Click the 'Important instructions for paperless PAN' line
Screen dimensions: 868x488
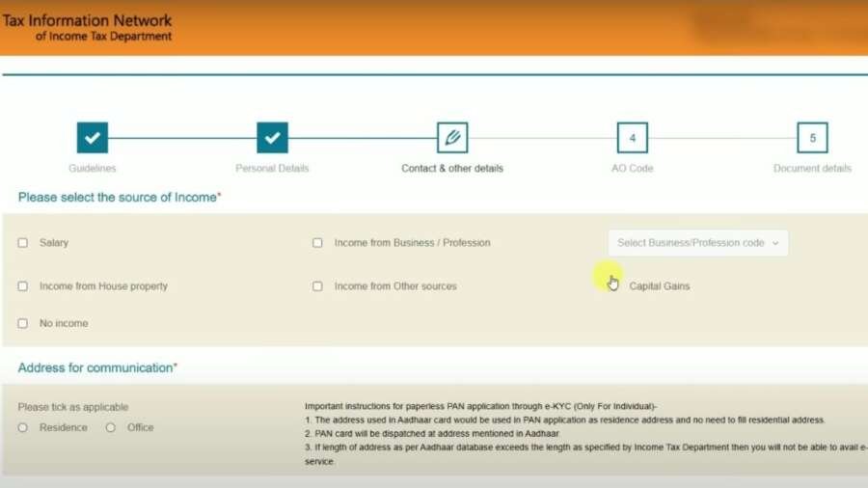point(480,406)
